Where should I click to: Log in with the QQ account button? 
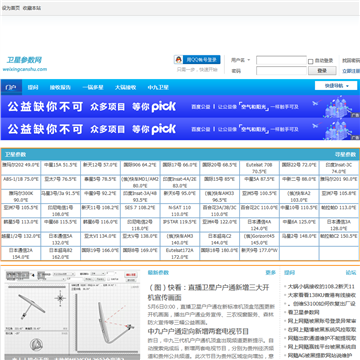click(x=197, y=60)
